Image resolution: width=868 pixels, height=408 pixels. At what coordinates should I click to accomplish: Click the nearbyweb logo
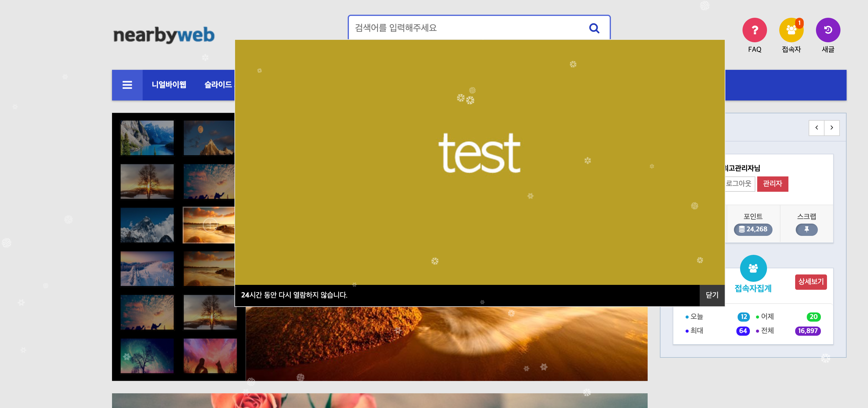coord(164,35)
